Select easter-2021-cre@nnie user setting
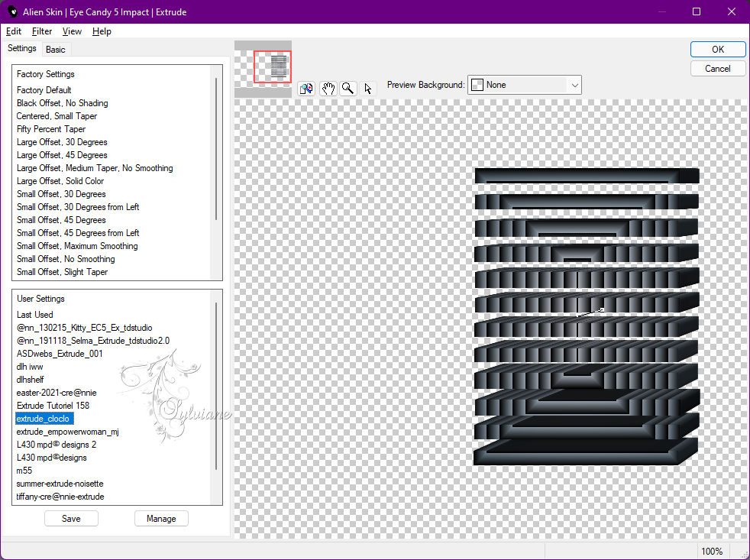 click(x=57, y=393)
